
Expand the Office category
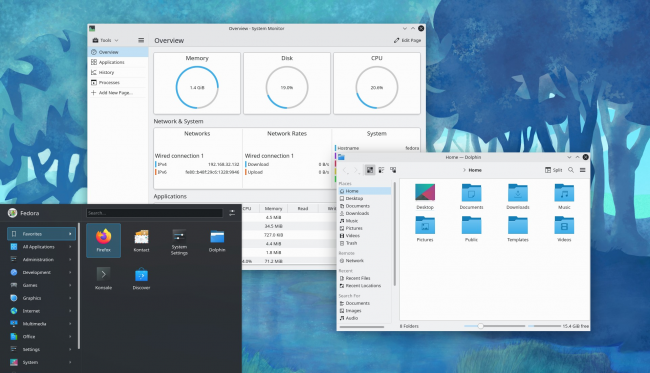[41, 337]
